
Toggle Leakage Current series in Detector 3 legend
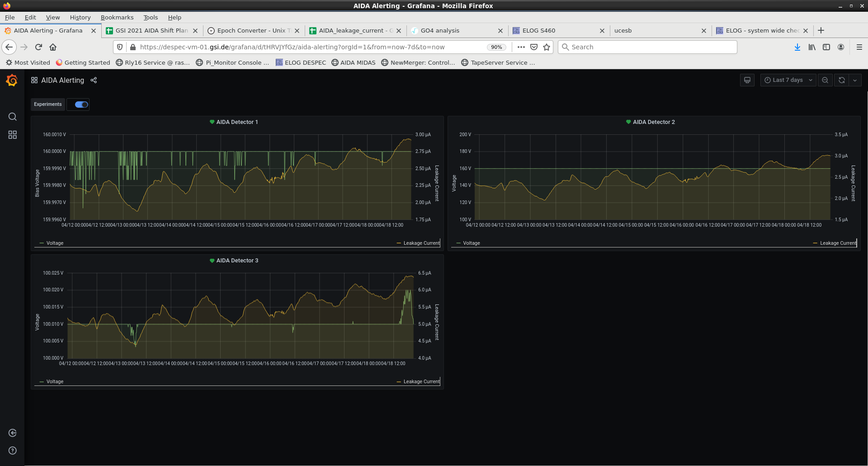[421, 382]
